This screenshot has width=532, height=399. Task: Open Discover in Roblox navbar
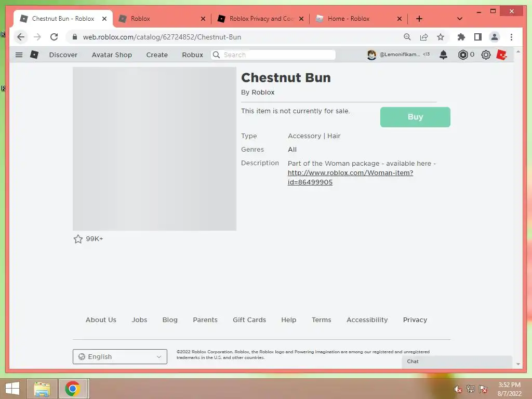pos(63,55)
